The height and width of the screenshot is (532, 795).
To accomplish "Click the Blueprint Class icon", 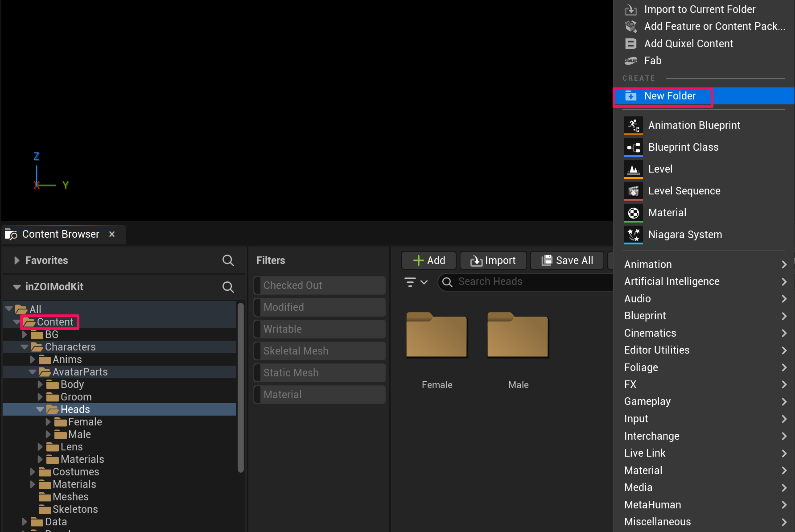I will [x=633, y=147].
